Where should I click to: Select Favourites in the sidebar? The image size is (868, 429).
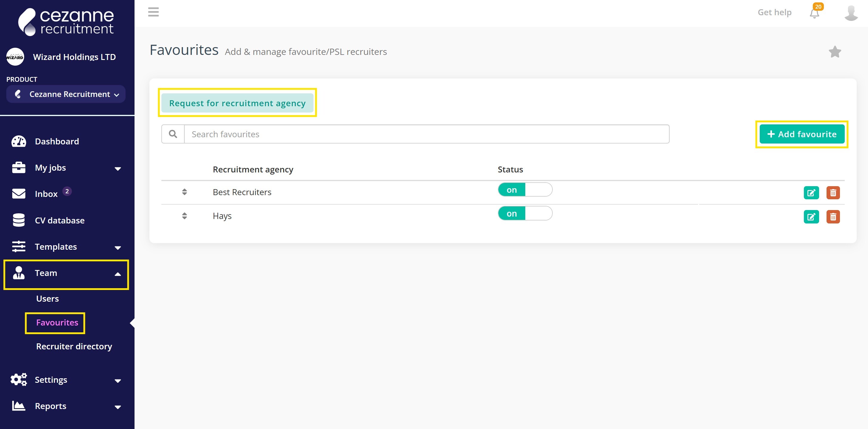coord(57,322)
